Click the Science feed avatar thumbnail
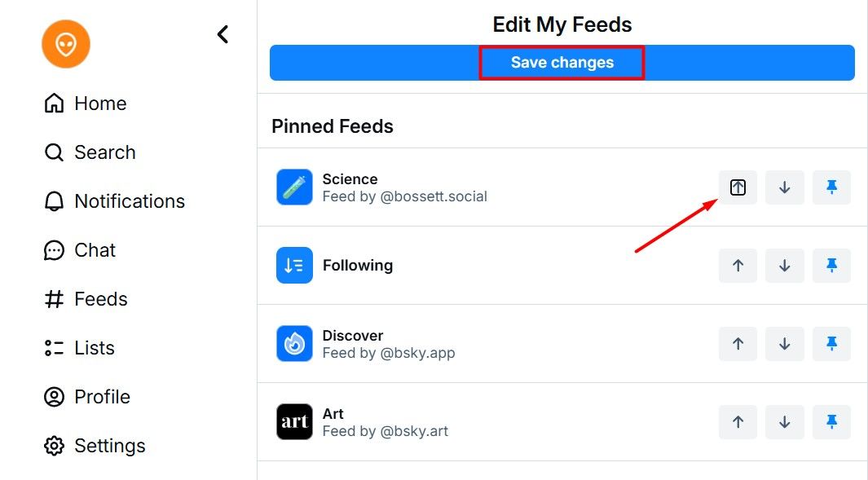 [294, 187]
